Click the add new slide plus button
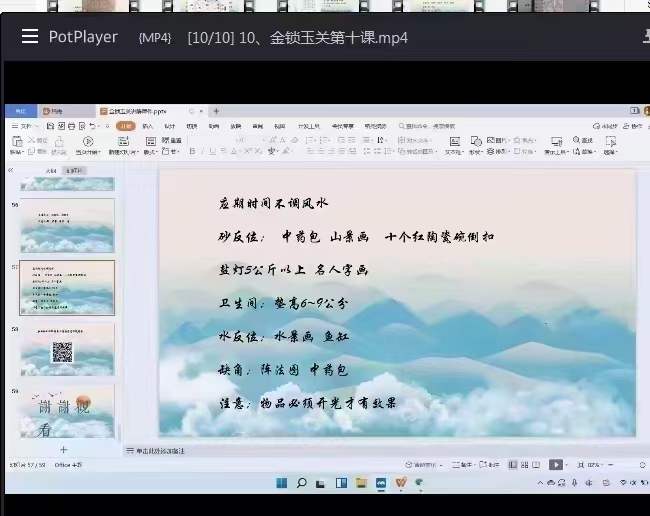The image size is (650, 516). pyautogui.click(x=63, y=450)
